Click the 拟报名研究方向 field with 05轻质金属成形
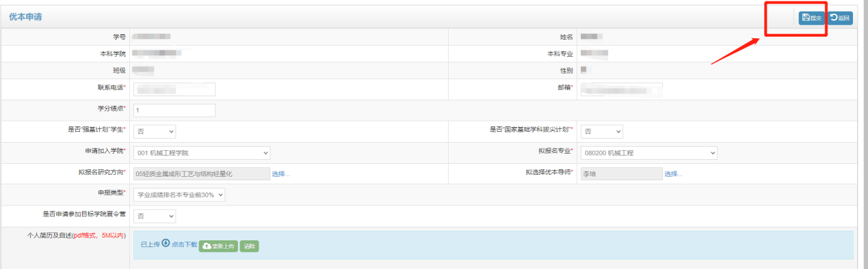 [x=201, y=174]
